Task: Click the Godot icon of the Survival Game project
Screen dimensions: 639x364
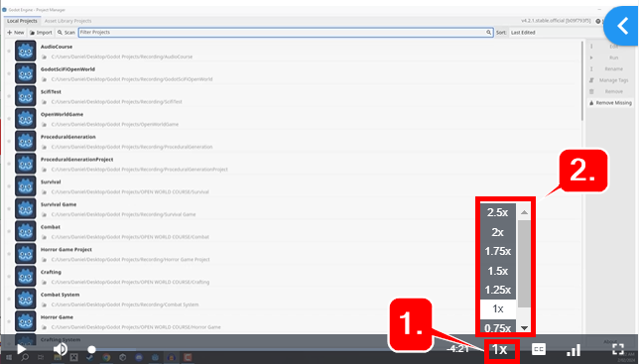Action: click(x=25, y=208)
